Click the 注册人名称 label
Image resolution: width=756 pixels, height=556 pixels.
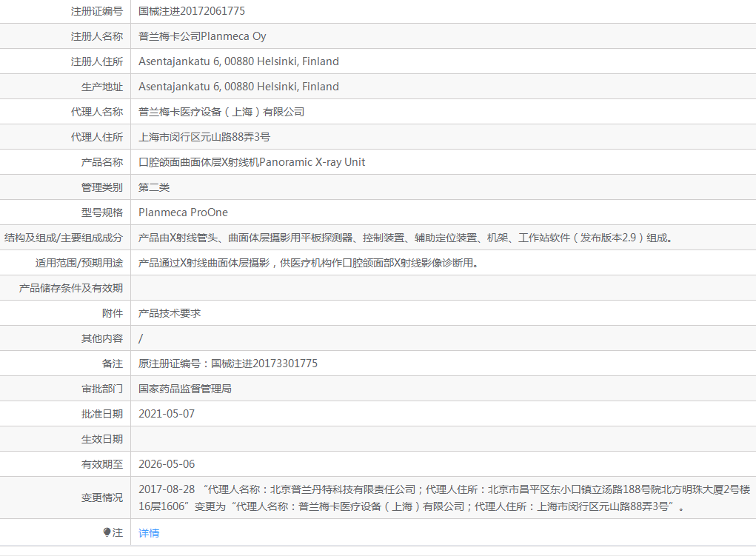pos(97,36)
